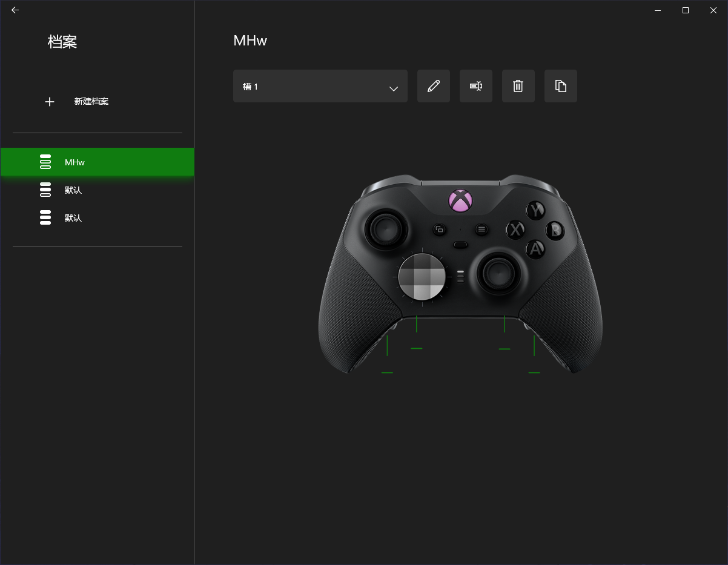Click the plus icon for a new profile
Viewport: 728px width, 565px height.
50,102
